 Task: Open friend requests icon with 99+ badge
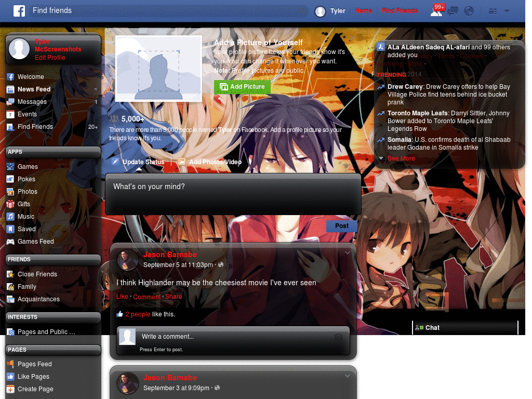[436, 11]
